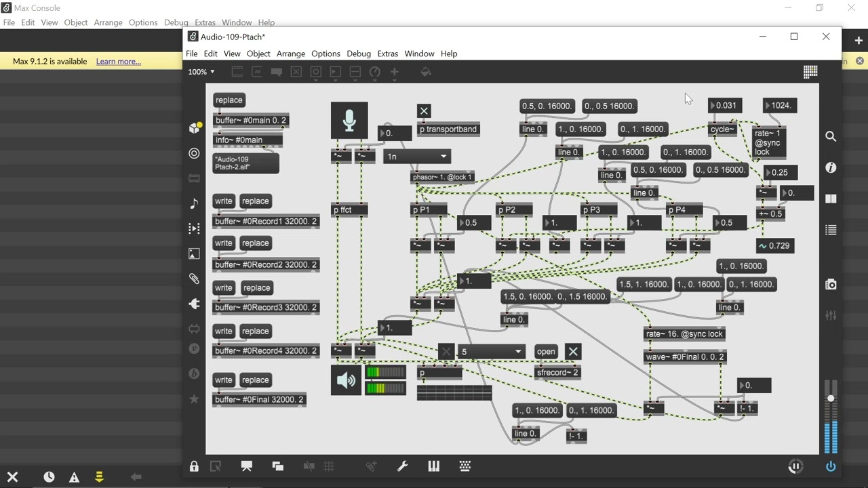Open the dropdown showing 5
868x488 pixels.
point(491,352)
